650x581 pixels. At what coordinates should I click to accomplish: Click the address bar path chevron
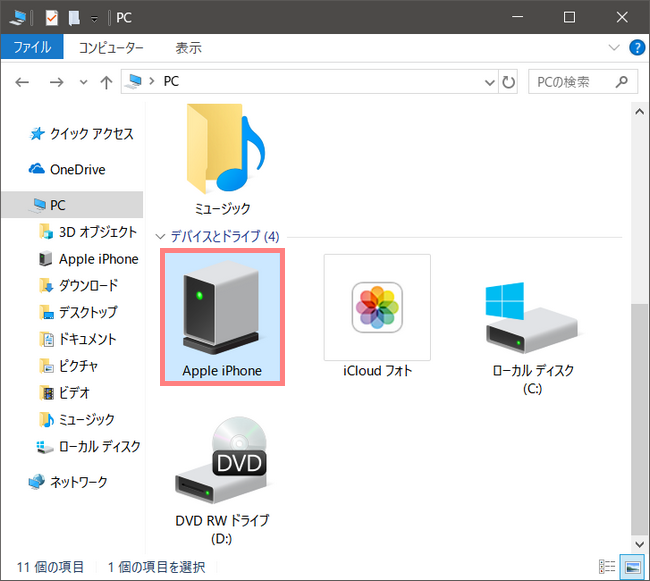point(152,81)
